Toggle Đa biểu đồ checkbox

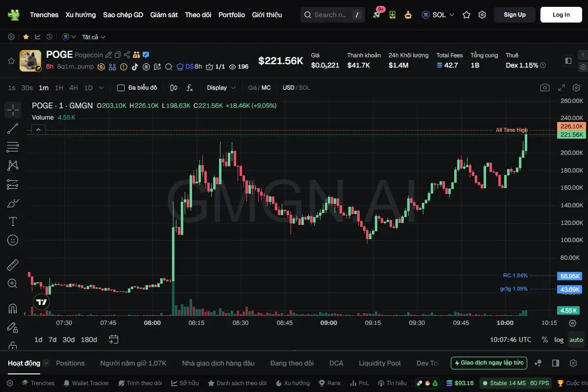point(121,88)
